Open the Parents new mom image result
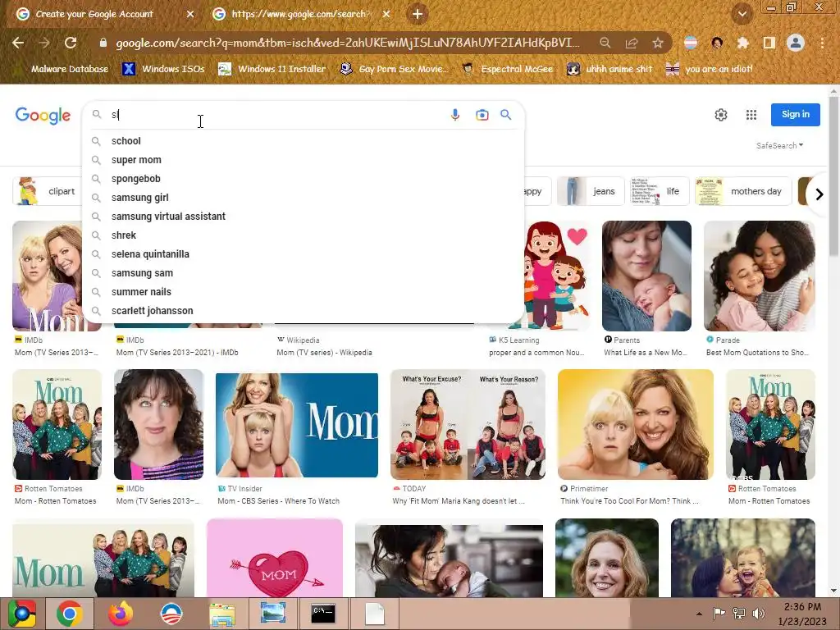Screen dimensions: 840x630 (646, 276)
